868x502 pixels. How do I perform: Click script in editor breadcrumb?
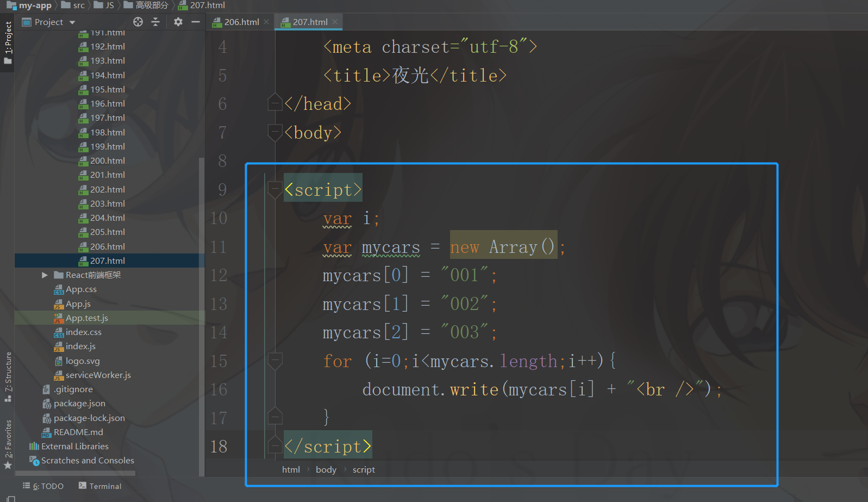tap(364, 469)
